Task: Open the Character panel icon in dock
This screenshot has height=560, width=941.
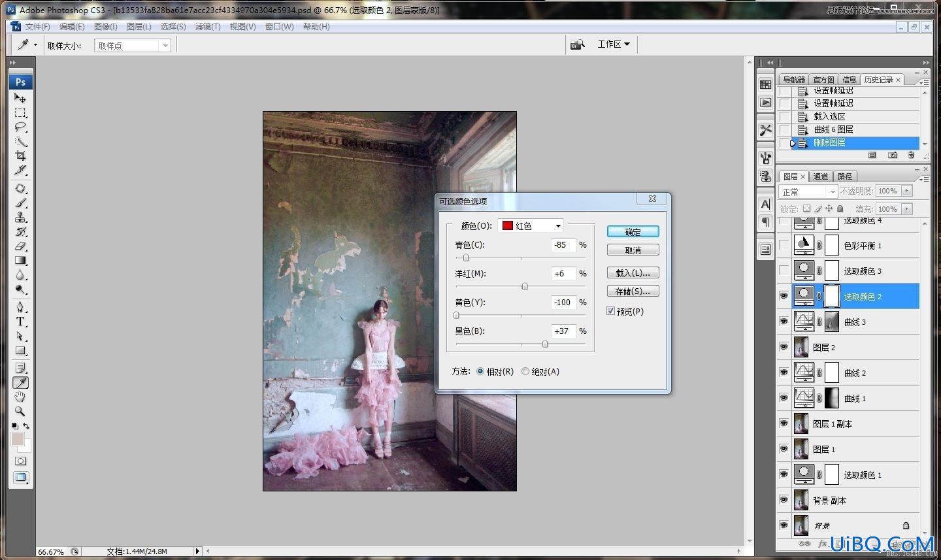Action: coord(766,204)
